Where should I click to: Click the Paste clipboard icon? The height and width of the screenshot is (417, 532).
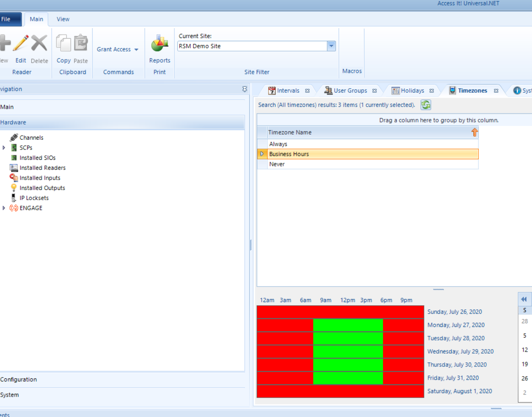[x=81, y=43]
